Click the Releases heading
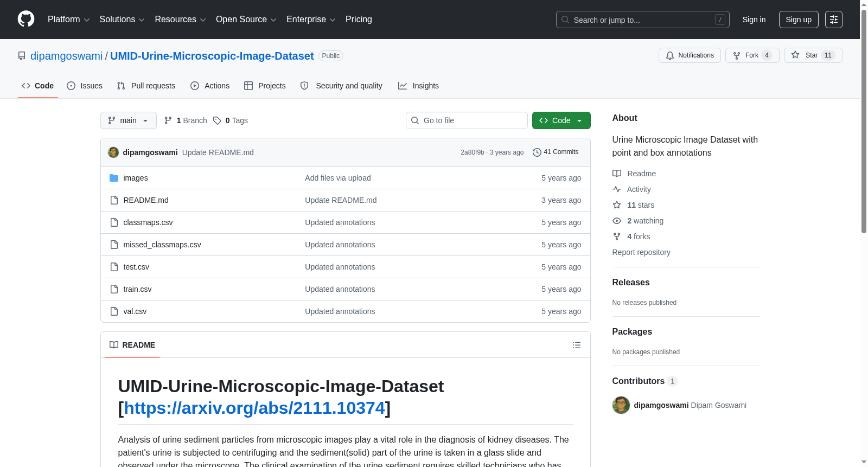 [x=631, y=283]
